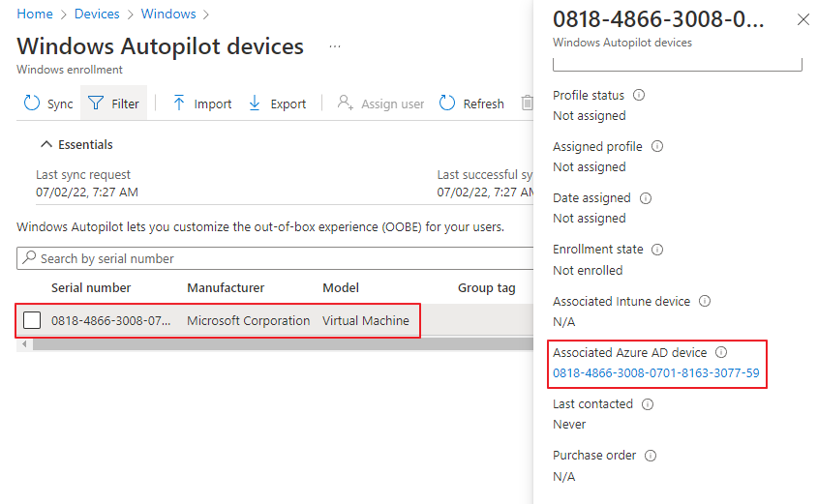This screenshot has height=504, width=818.
Task: Click the Delete trash icon
Action: (527, 103)
